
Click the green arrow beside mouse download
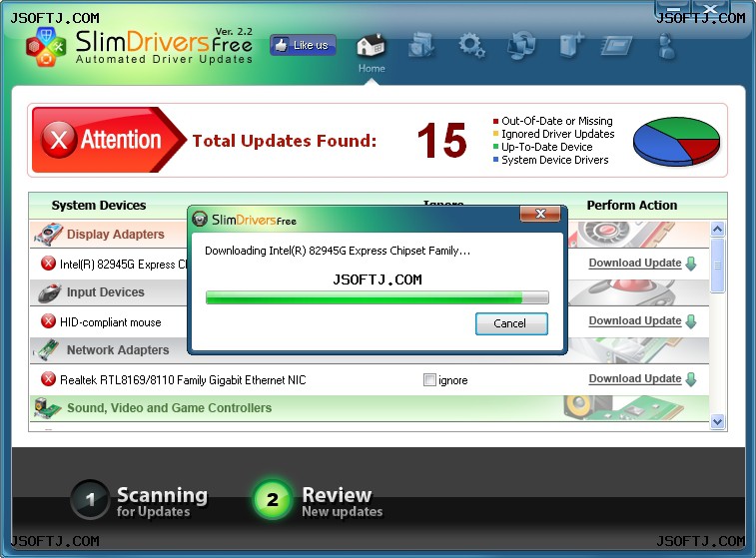coord(691,320)
